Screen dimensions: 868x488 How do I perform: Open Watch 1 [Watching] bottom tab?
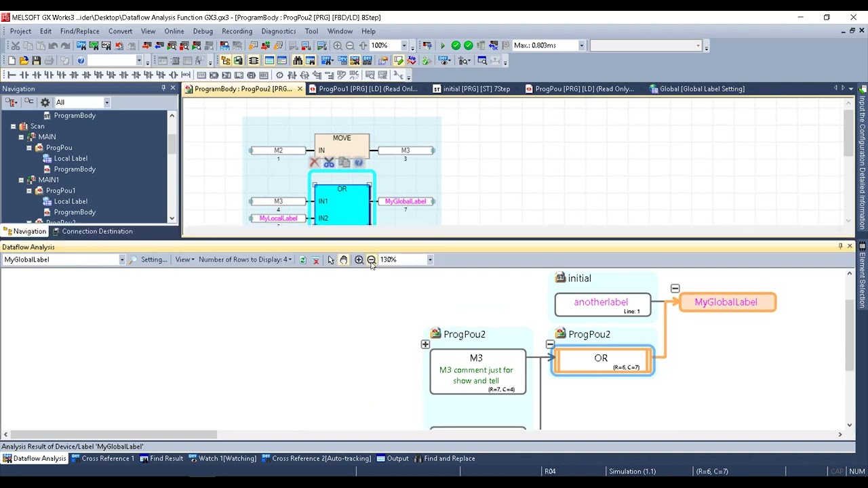222,459
